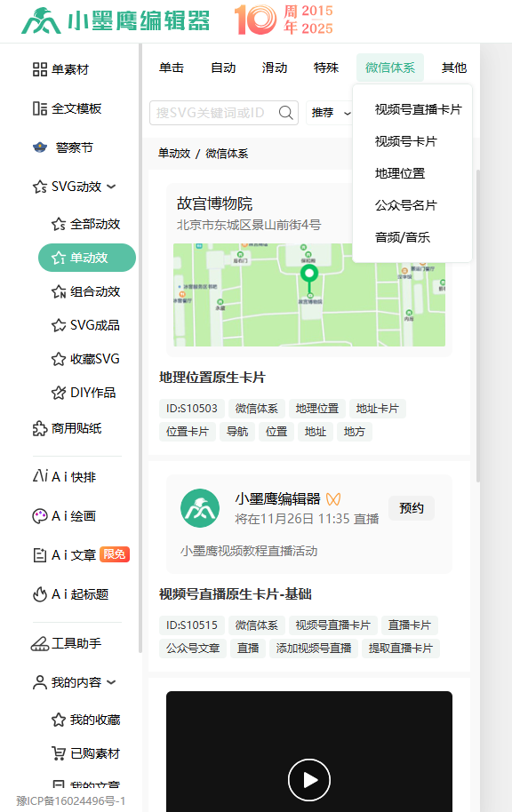
Task: Click the 10周年 anniversary badge
Action: [x=284, y=20]
